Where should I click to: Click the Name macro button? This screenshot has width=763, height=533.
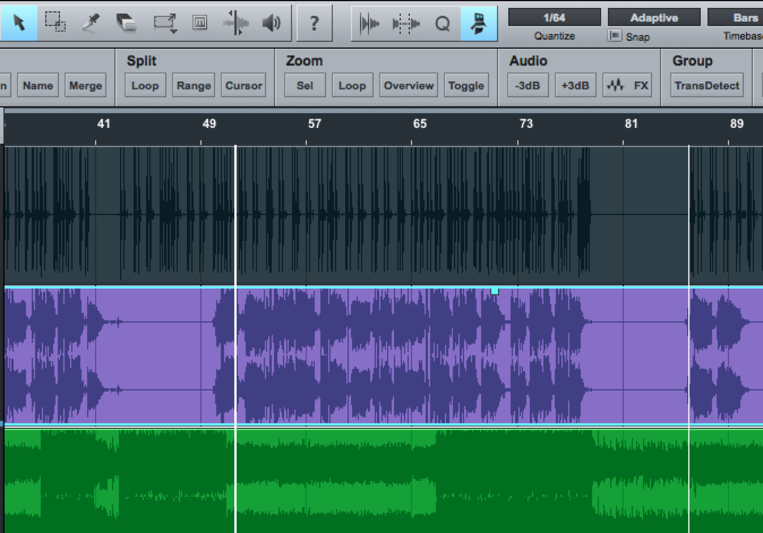click(38, 86)
